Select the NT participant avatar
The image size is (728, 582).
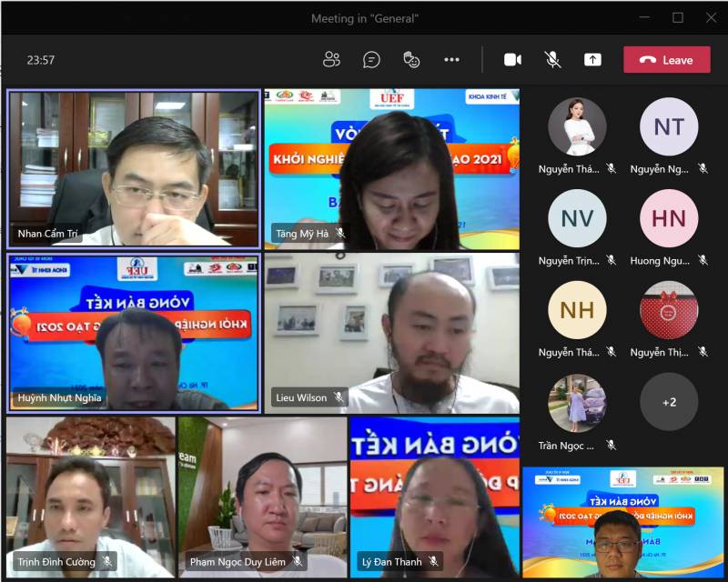point(669,127)
